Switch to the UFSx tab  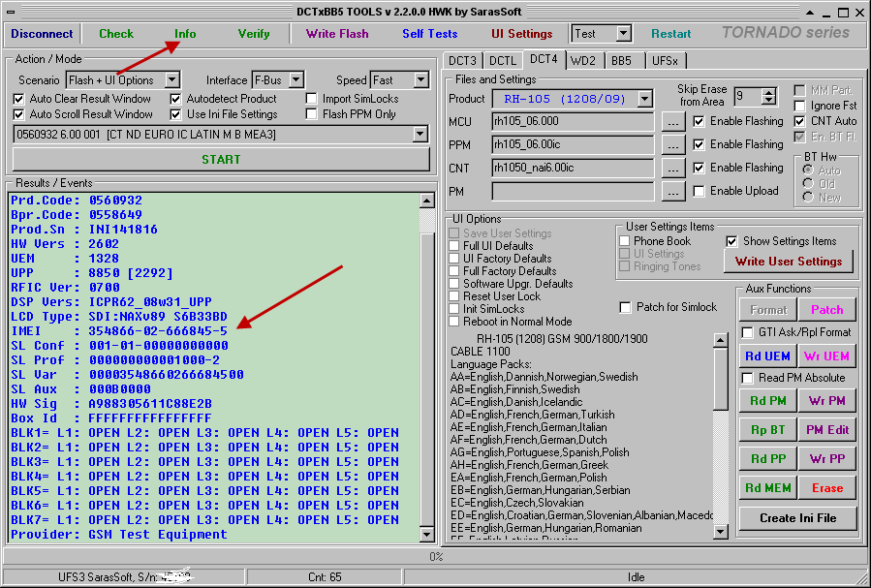tap(665, 60)
